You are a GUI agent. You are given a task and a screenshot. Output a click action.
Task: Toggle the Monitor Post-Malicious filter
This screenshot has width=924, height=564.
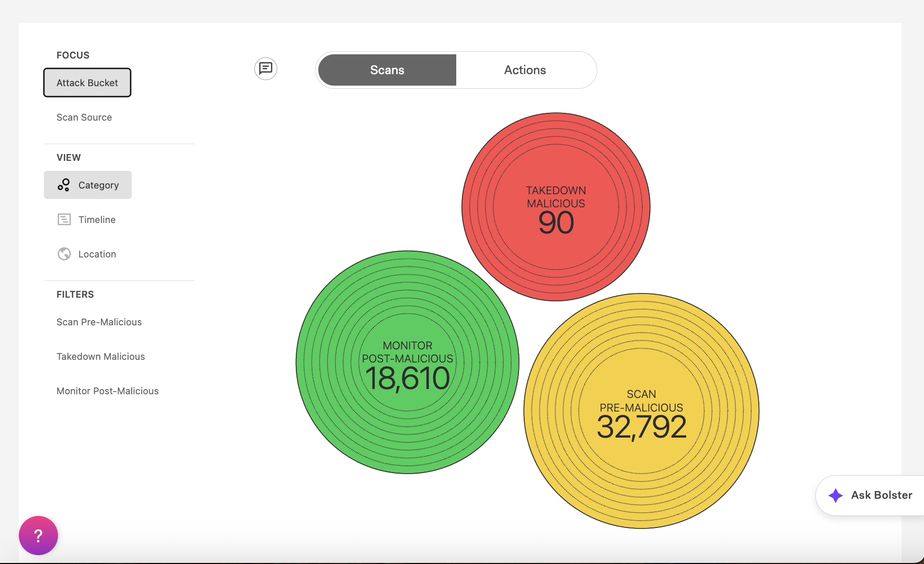click(108, 391)
